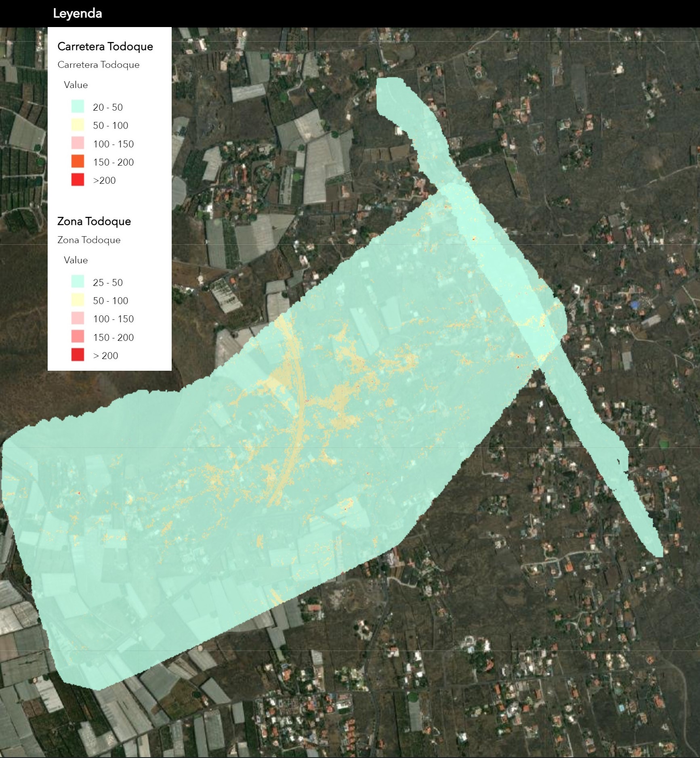
Task: Click the red >200 swatch under Carretera Todoque
Action: pyautogui.click(x=78, y=180)
